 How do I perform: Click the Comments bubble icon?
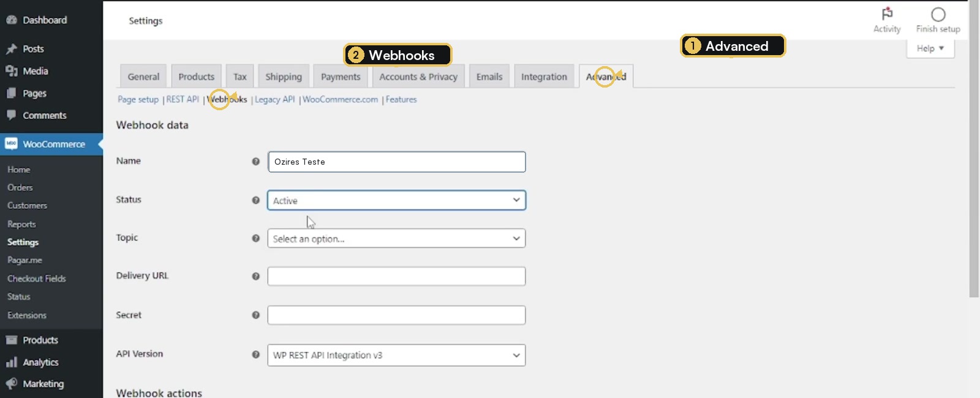(x=11, y=115)
